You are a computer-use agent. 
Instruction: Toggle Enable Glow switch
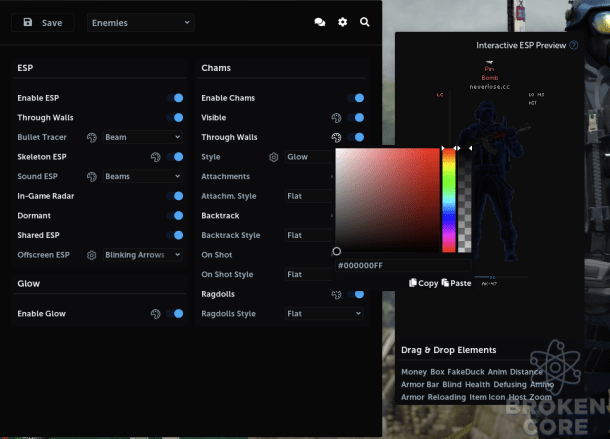tap(175, 314)
